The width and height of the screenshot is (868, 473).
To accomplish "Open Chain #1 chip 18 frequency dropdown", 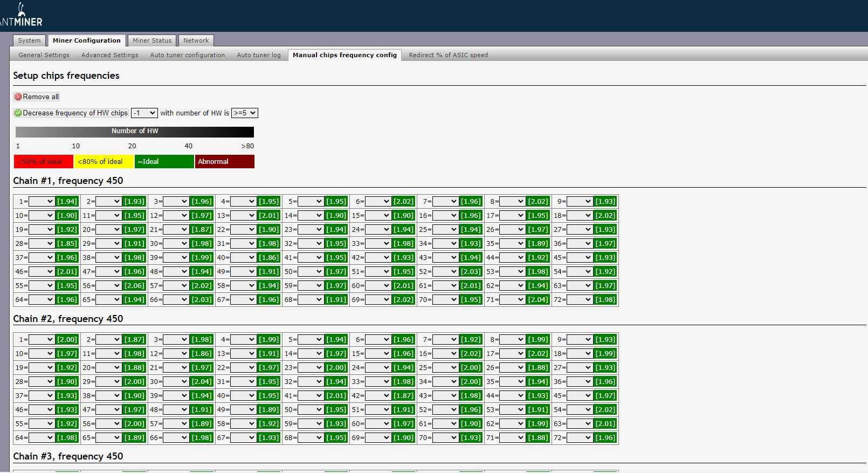I will pyautogui.click(x=580, y=216).
